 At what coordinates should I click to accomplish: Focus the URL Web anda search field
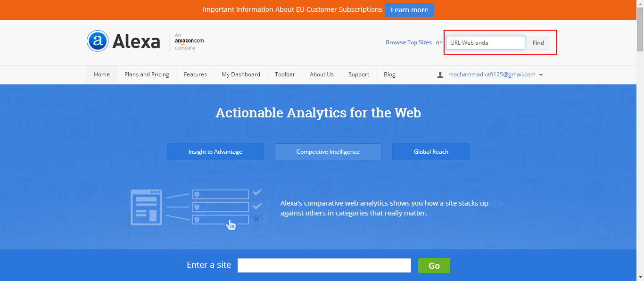click(x=486, y=43)
